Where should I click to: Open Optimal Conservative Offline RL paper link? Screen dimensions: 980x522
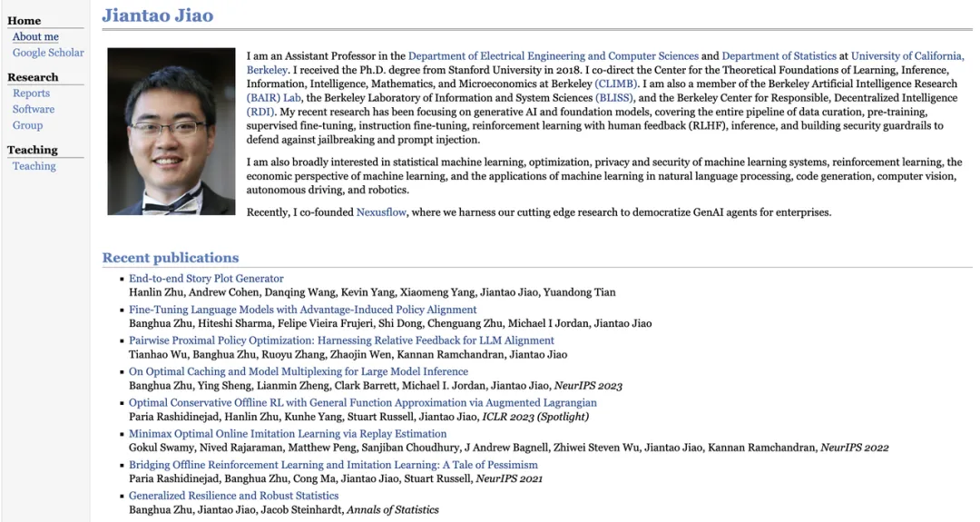click(363, 402)
